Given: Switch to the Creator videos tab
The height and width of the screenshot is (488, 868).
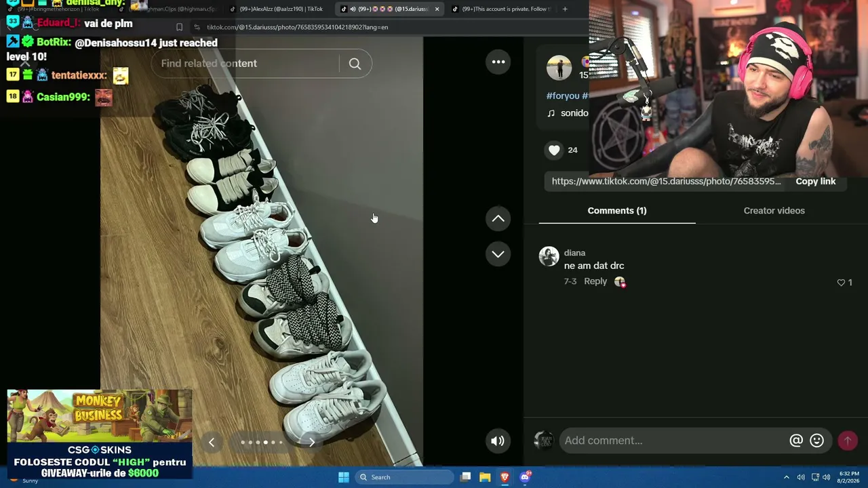Looking at the screenshot, I should (774, 211).
